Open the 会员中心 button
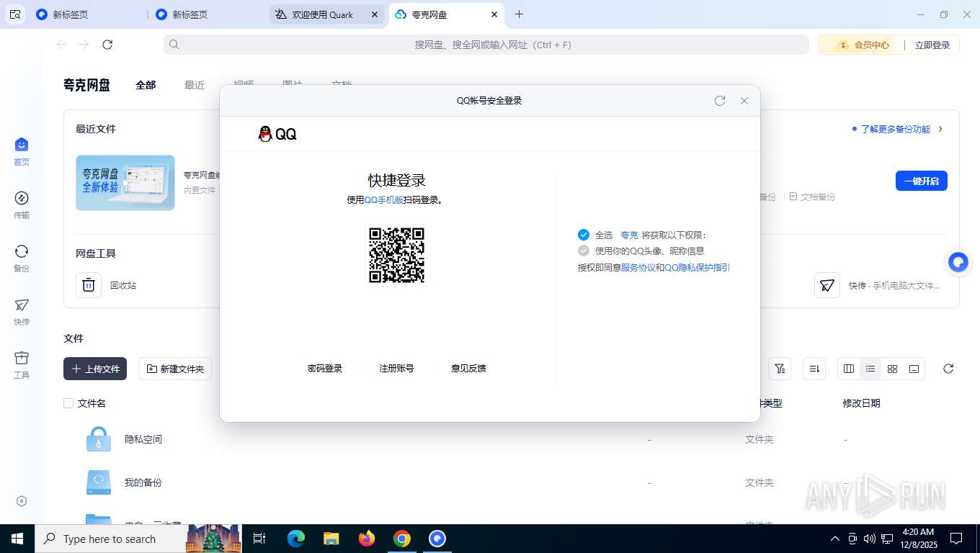Viewport: 980px width, 553px height. click(864, 45)
